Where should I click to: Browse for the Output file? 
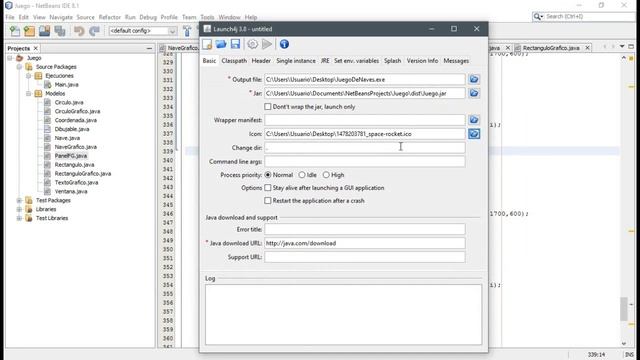coord(474,79)
